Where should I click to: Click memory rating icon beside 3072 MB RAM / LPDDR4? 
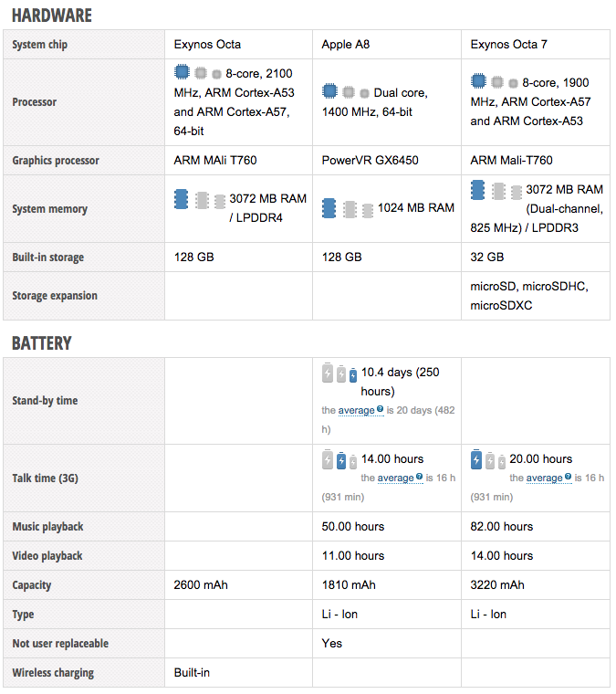pyautogui.click(x=200, y=199)
